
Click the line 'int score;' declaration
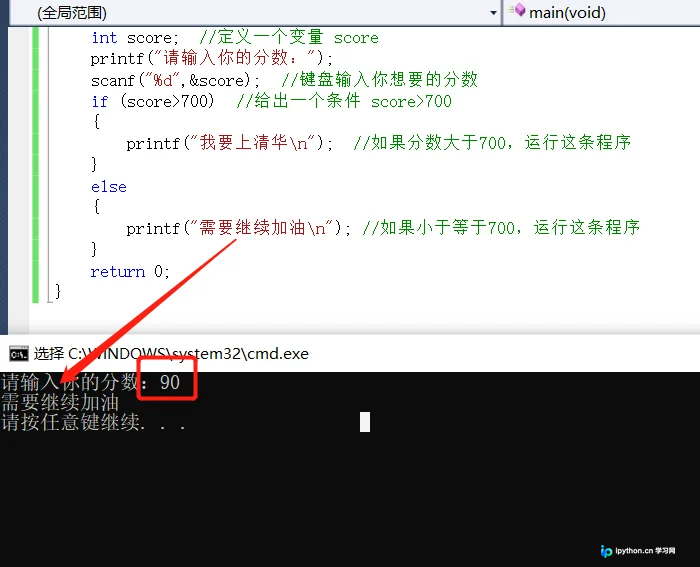[x=135, y=38]
